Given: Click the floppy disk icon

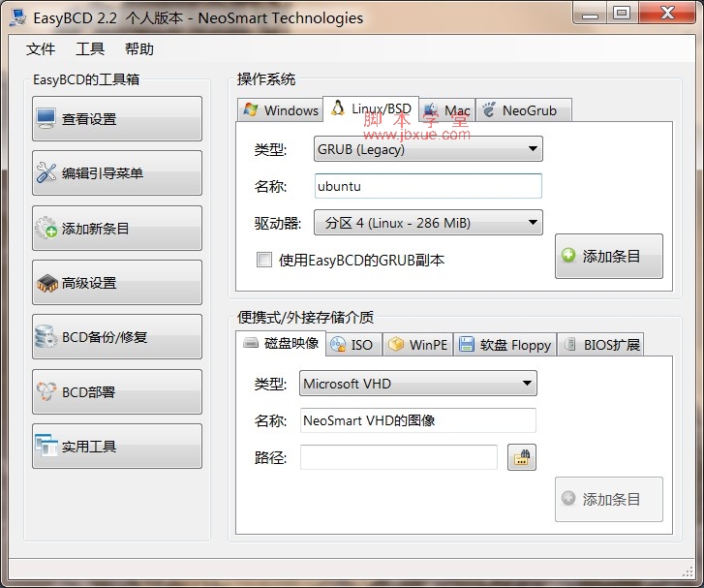Looking at the screenshot, I should (467, 345).
